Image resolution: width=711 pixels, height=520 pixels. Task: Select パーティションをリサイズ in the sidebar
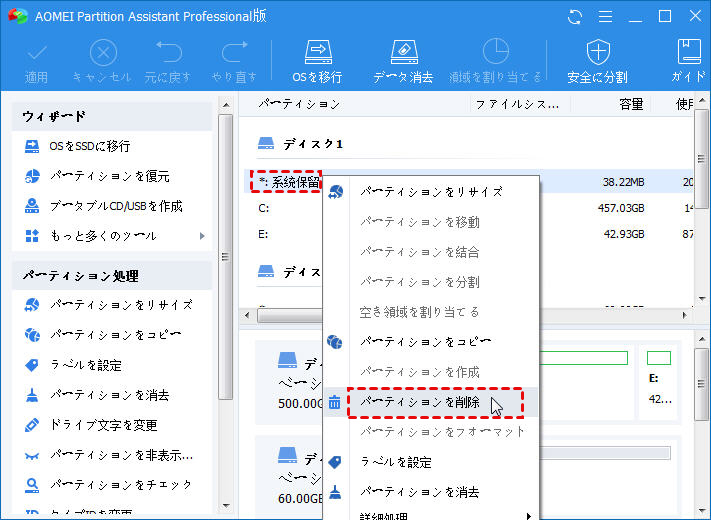click(x=109, y=305)
